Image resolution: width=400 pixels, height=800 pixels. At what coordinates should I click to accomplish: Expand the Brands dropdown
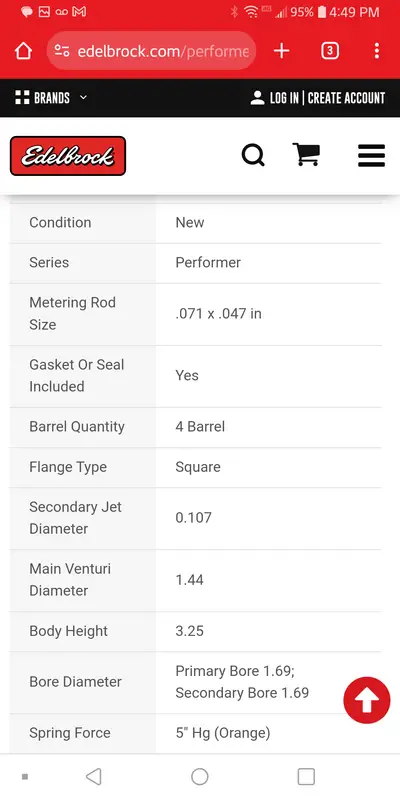click(51, 97)
